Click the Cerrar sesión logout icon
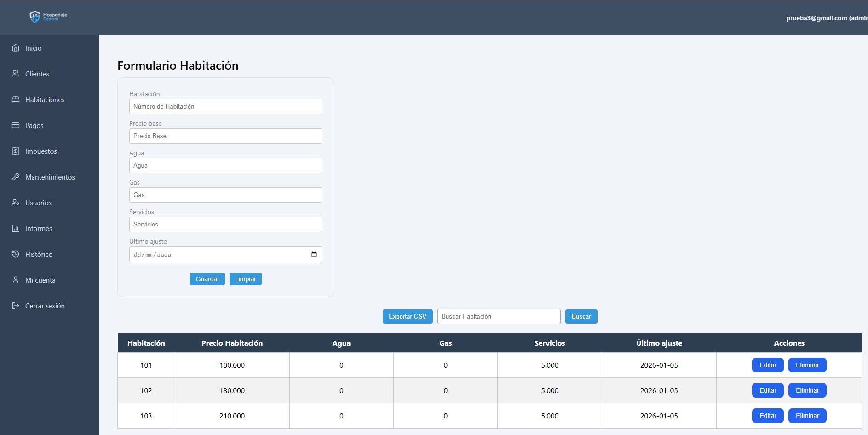The height and width of the screenshot is (435, 868). click(x=16, y=306)
